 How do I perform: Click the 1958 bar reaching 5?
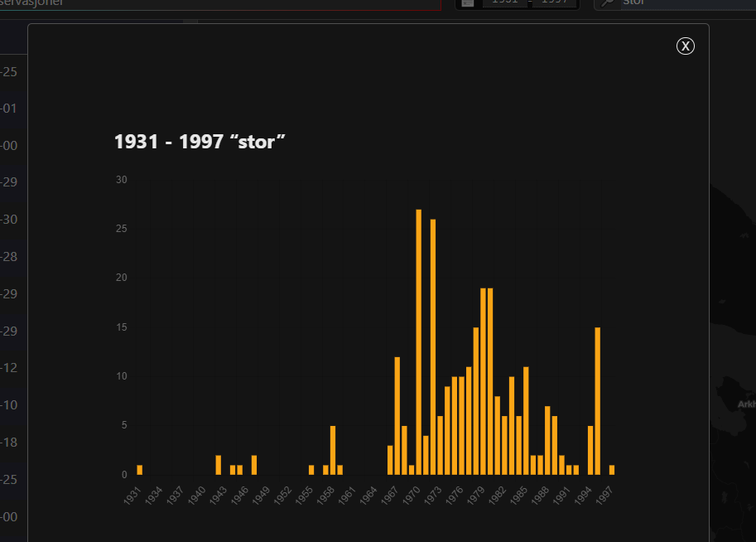tap(333, 450)
